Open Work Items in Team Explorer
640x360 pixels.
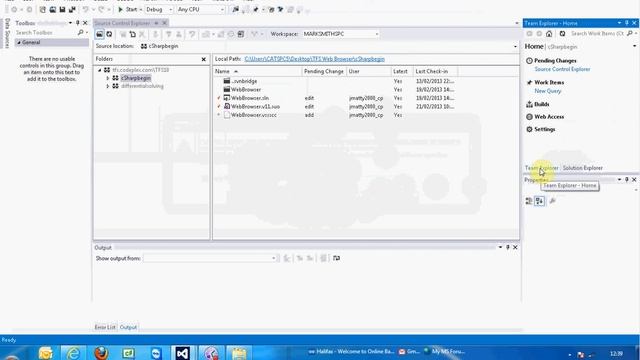click(549, 82)
